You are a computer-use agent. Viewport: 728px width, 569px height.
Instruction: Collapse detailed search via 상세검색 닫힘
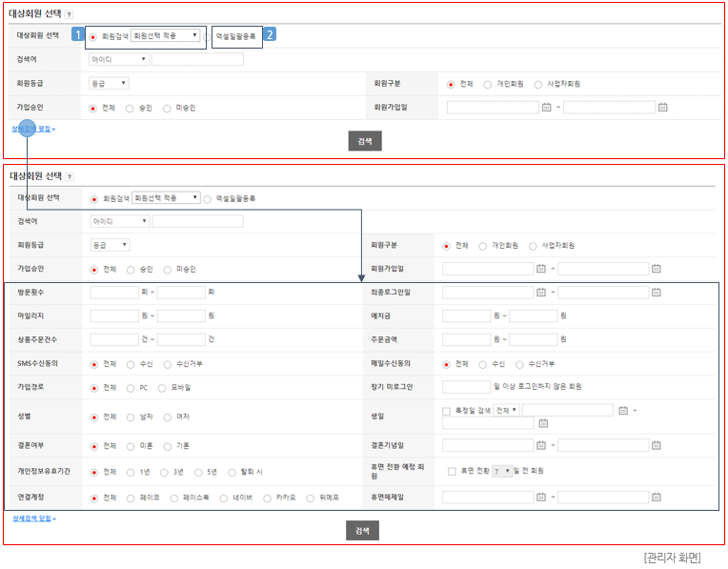click(x=33, y=518)
